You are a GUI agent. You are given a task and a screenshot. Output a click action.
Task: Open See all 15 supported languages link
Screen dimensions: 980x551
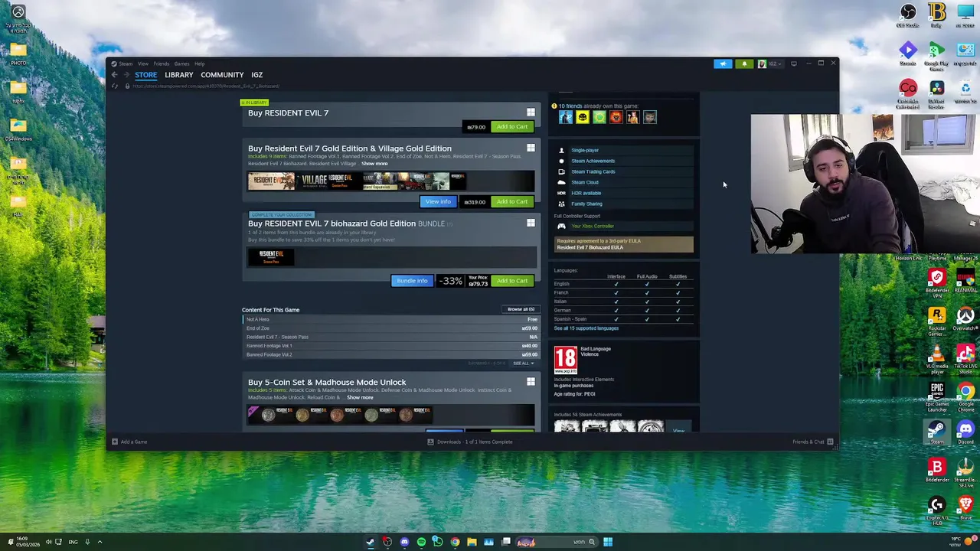[x=586, y=328]
